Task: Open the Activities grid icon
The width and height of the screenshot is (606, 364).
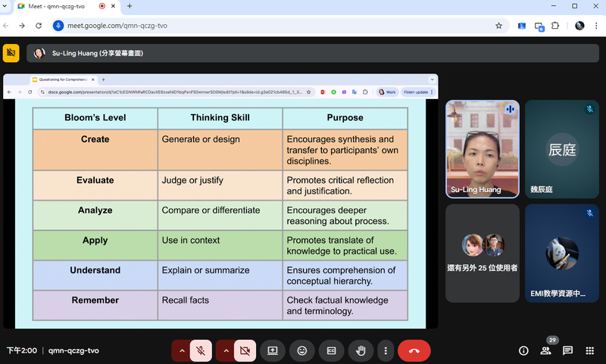Action: click(589, 351)
